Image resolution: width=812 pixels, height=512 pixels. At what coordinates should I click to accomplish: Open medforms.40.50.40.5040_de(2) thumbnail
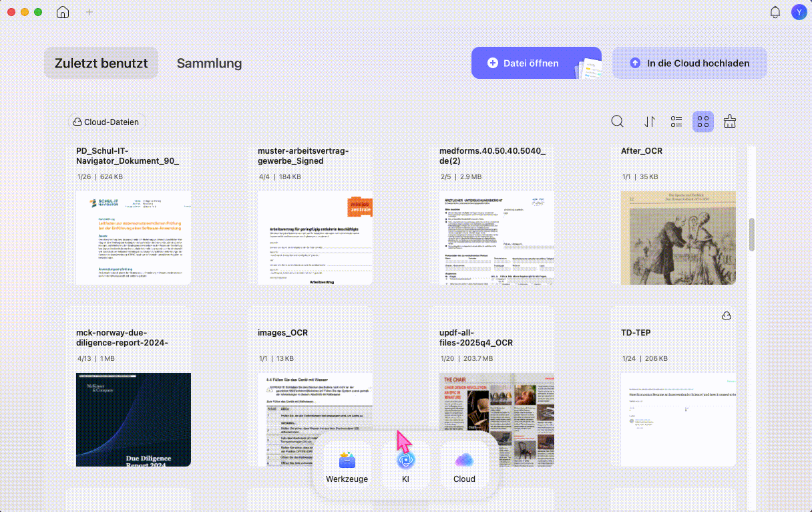(x=497, y=238)
